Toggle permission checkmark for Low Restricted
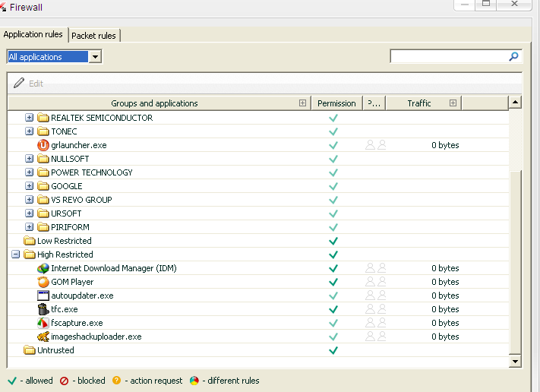The height and width of the screenshot is (392, 540). (333, 241)
